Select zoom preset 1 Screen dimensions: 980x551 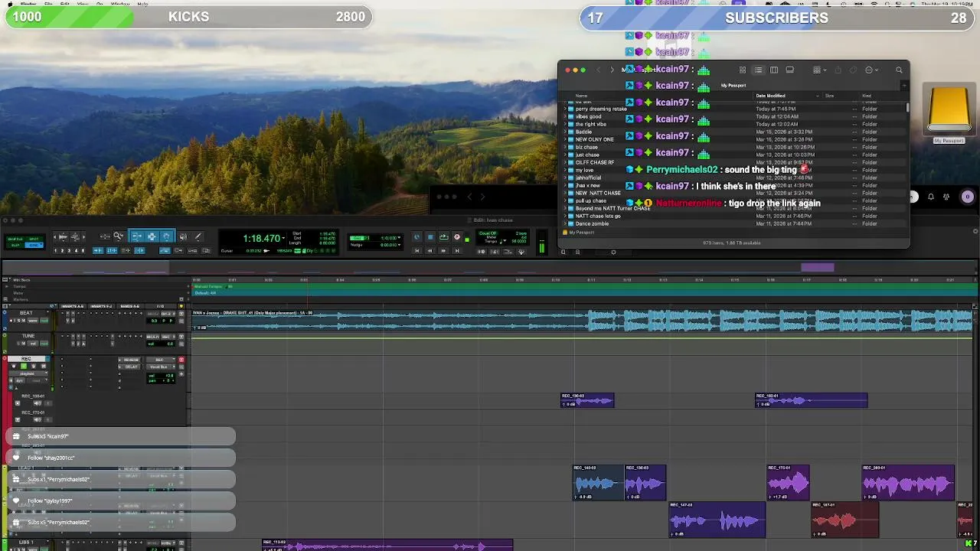(x=55, y=250)
